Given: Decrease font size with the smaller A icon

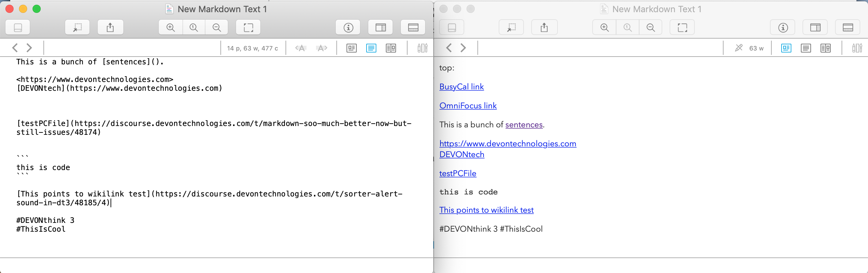Looking at the screenshot, I should click(x=301, y=48).
